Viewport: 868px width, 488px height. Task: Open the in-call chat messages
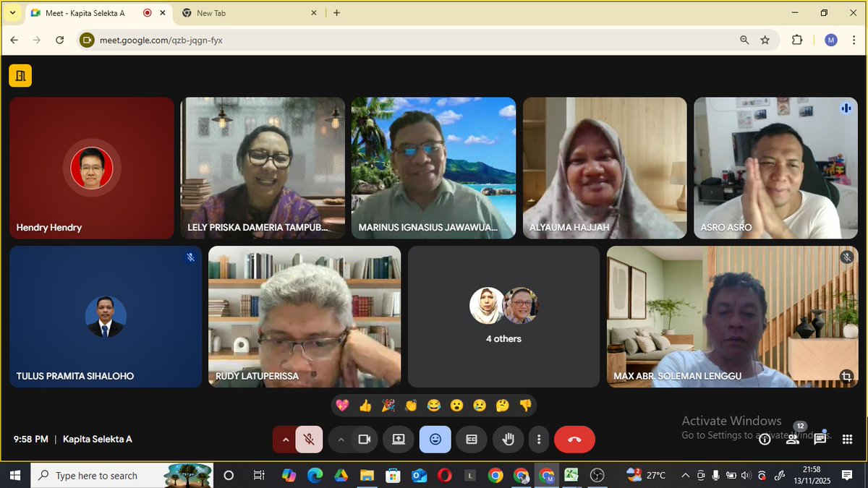pyautogui.click(x=820, y=439)
